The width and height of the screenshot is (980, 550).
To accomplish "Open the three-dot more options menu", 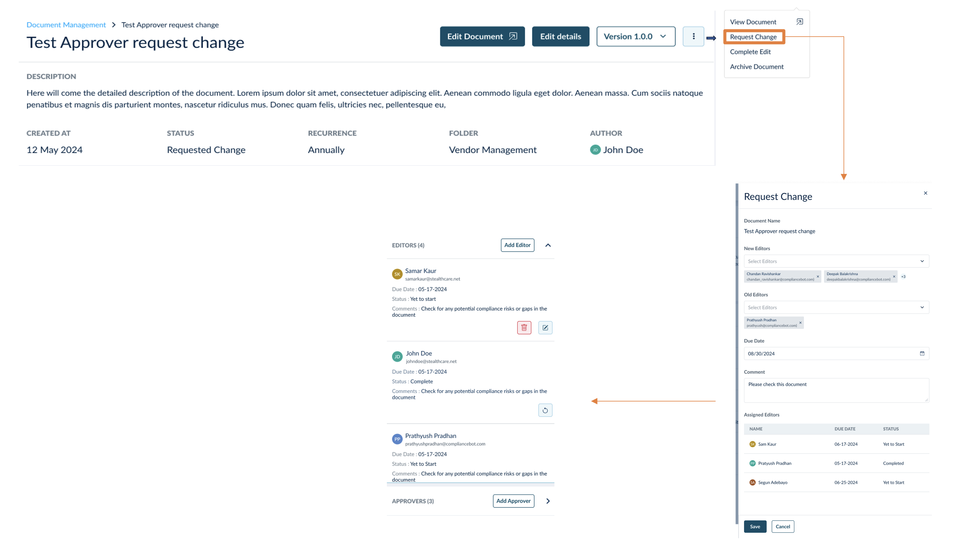I will coord(693,37).
